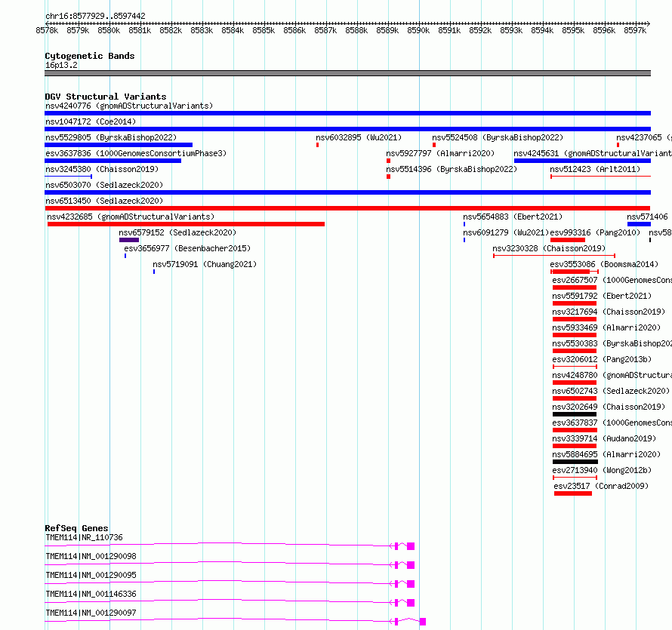Viewport: 672px width, 630px height.
Task: Select nsv5654883 (Ebert2021) label
Action: pyautogui.click(x=513, y=217)
